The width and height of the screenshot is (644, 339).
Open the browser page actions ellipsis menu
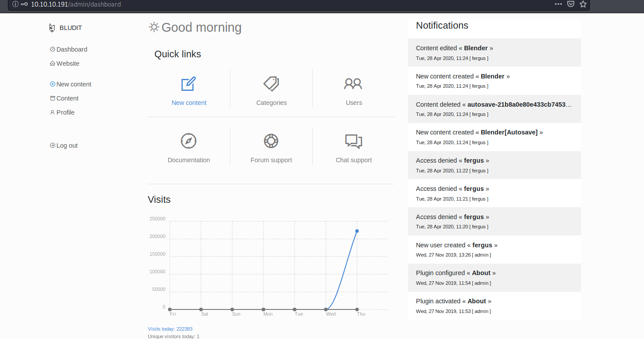point(558,4)
